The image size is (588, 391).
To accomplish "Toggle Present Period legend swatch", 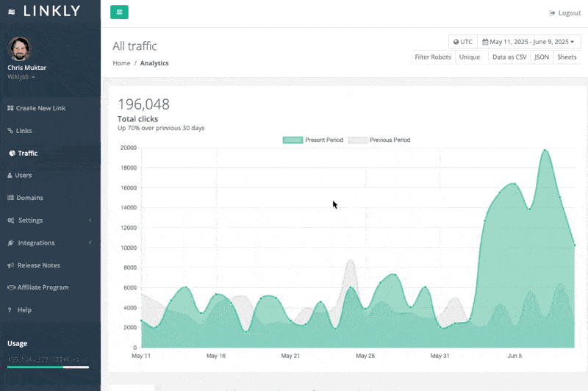I will click(x=293, y=140).
